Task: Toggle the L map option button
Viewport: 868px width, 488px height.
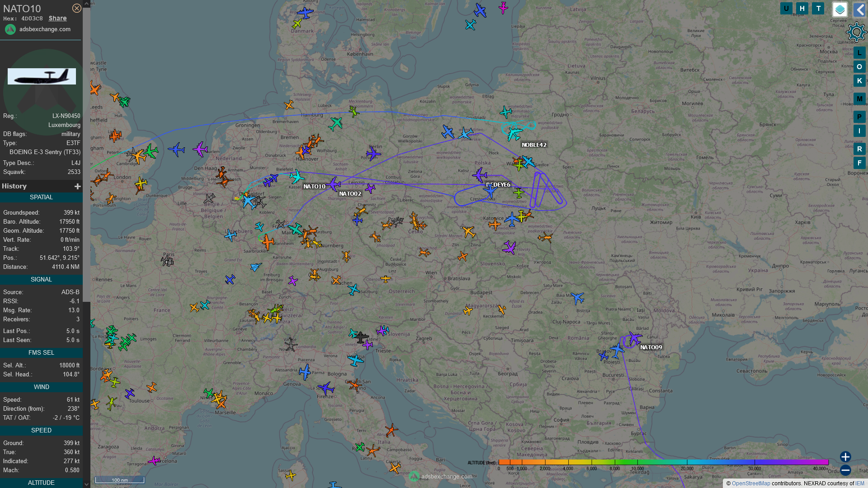Action: pos(859,53)
